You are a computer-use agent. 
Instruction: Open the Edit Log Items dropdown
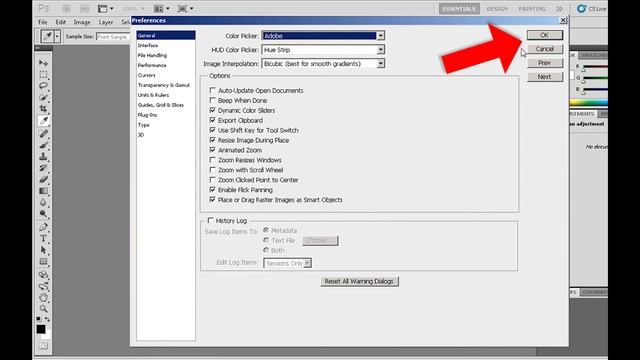(288, 263)
